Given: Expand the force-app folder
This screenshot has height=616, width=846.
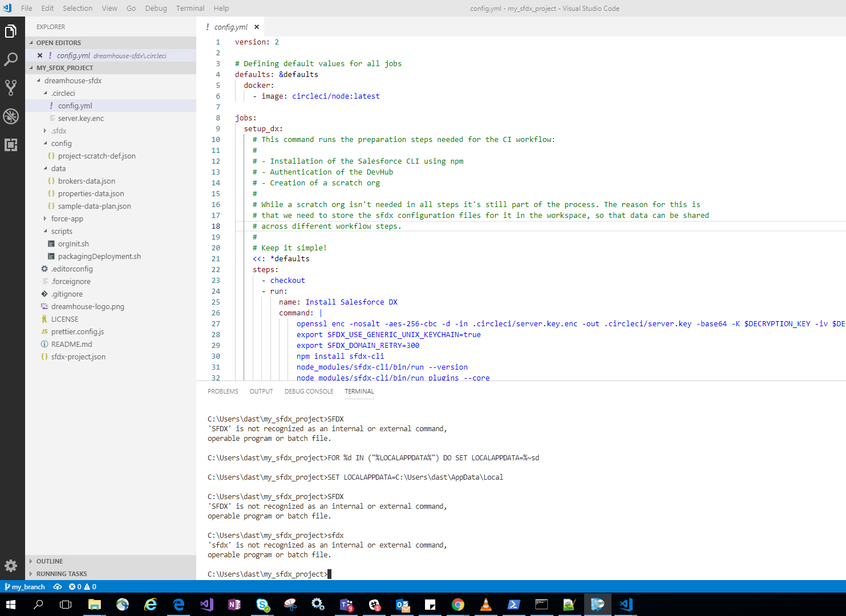Looking at the screenshot, I should 68,218.
